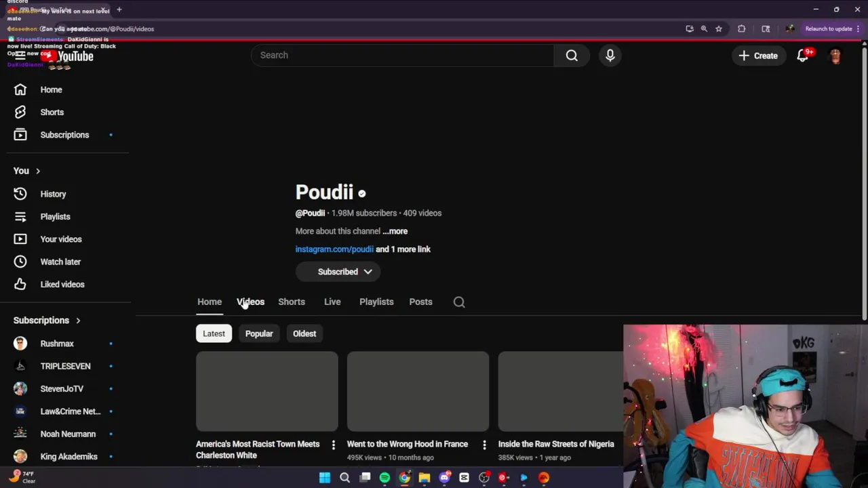Open options menu for America's Most Racist Town video
This screenshot has height=488, width=868.
coord(333,445)
